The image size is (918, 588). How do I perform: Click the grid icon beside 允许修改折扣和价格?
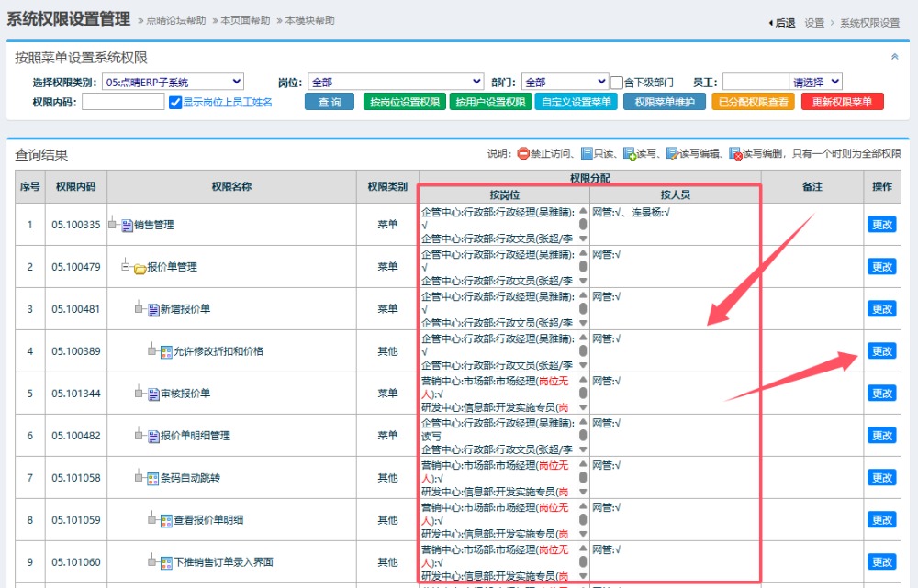click(x=166, y=352)
